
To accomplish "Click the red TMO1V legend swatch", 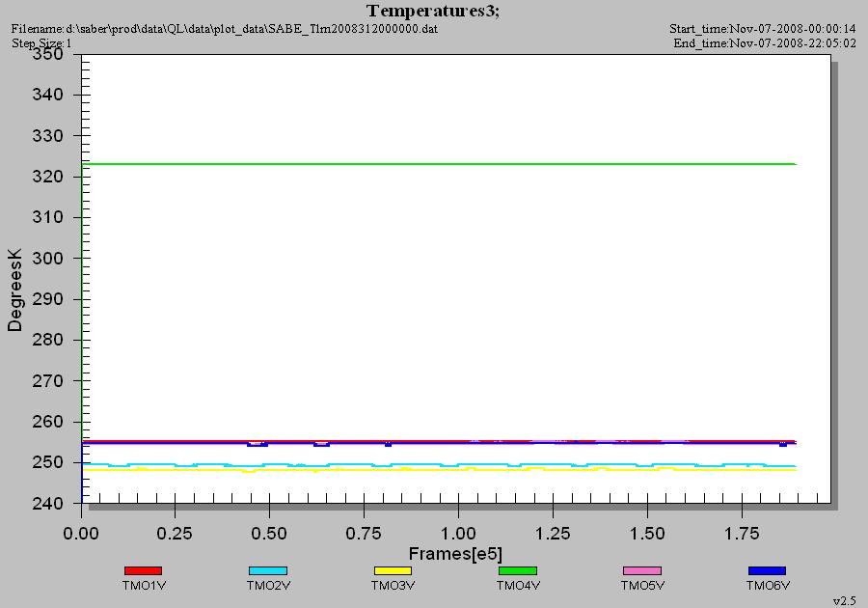I will (144, 570).
